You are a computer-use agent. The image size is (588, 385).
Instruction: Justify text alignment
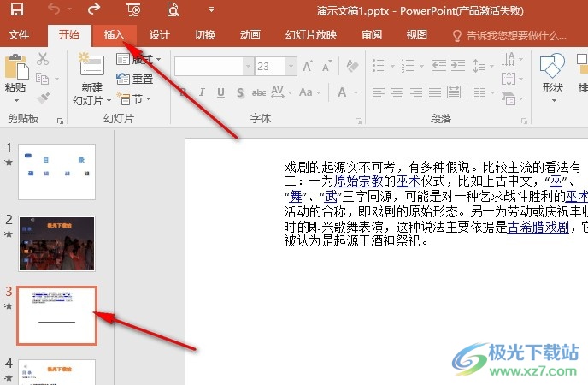pyautogui.click(x=435, y=92)
